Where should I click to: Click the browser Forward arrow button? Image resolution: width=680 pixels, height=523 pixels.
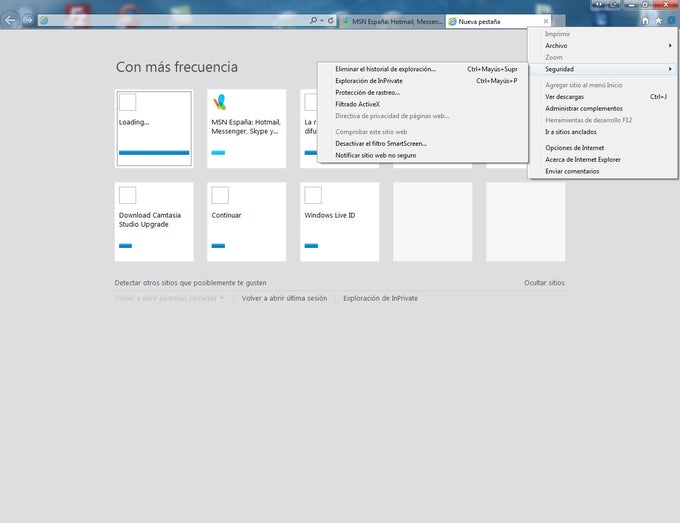tap(28, 20)
